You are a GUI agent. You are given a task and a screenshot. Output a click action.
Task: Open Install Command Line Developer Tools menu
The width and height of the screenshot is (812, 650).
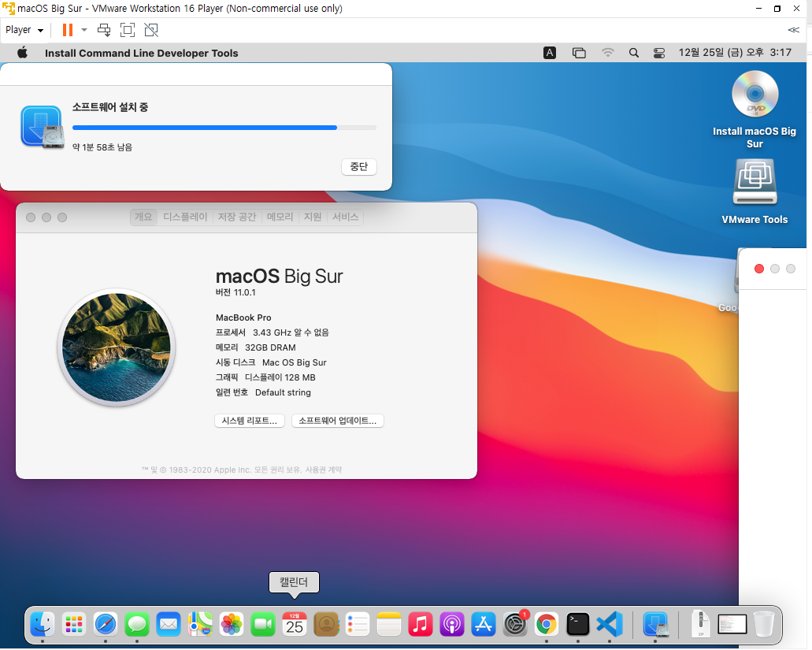click(x=142, y=53)
